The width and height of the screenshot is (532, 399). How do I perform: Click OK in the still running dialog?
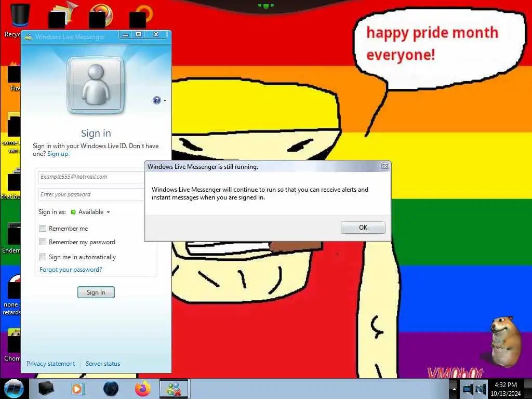[363, 228]
